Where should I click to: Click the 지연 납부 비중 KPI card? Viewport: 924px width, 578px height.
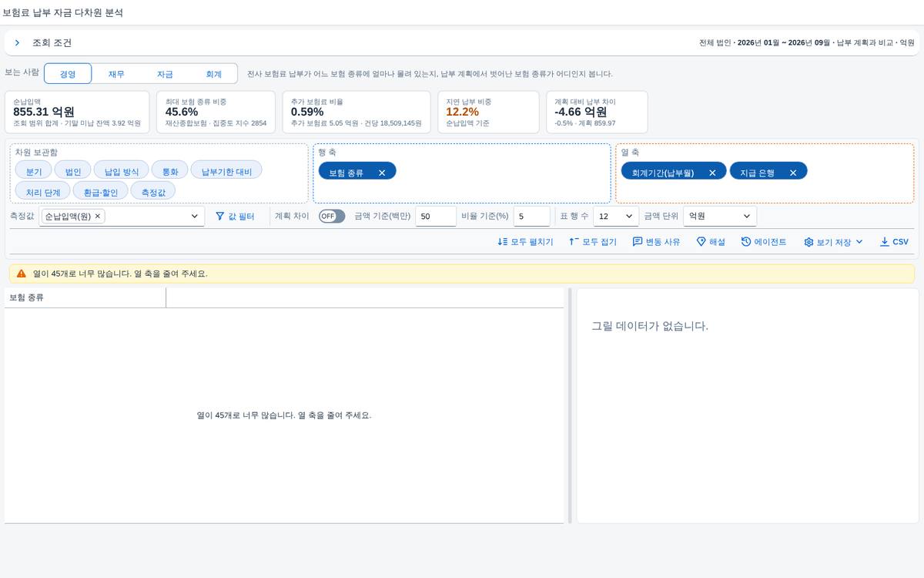[x=487, y=112]
